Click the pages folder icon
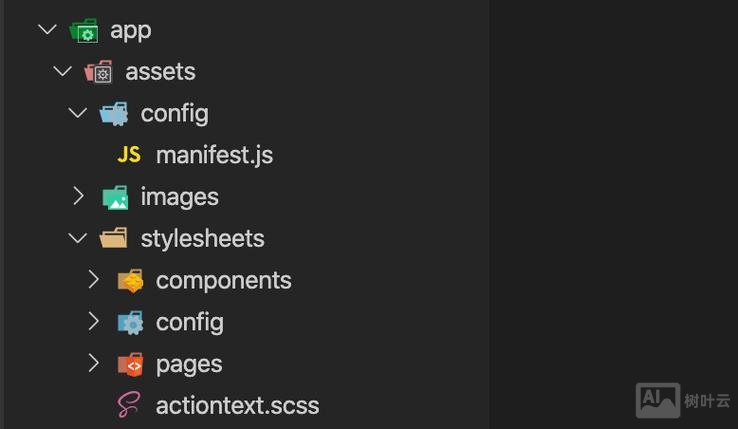Screen dimensions: 738x429 tap(130, 364)
